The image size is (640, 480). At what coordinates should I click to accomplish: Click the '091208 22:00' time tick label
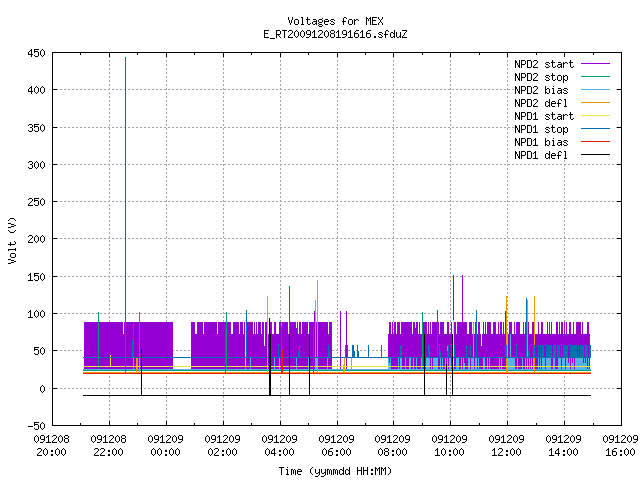[109, 446]
